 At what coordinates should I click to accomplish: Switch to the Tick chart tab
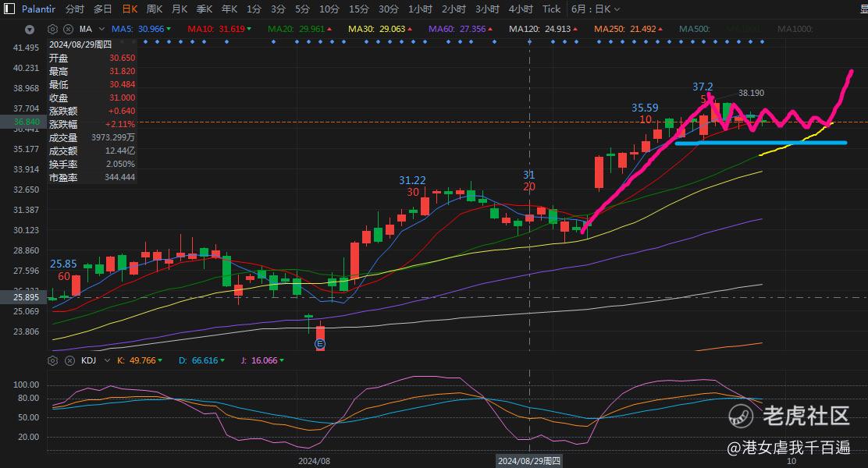coord(551,9)
